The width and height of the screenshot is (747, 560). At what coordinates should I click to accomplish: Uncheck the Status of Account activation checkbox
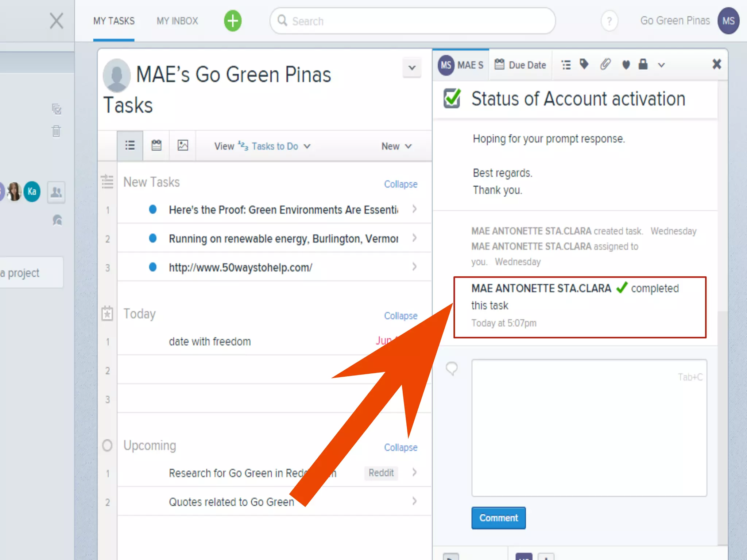(452, 98)
